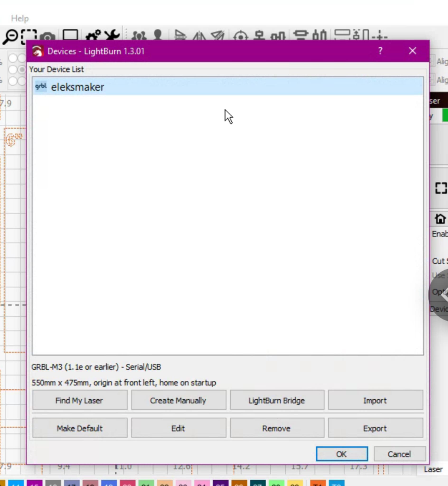
Task: Click the question mark help button in dialog
Action: coord(380,51)
